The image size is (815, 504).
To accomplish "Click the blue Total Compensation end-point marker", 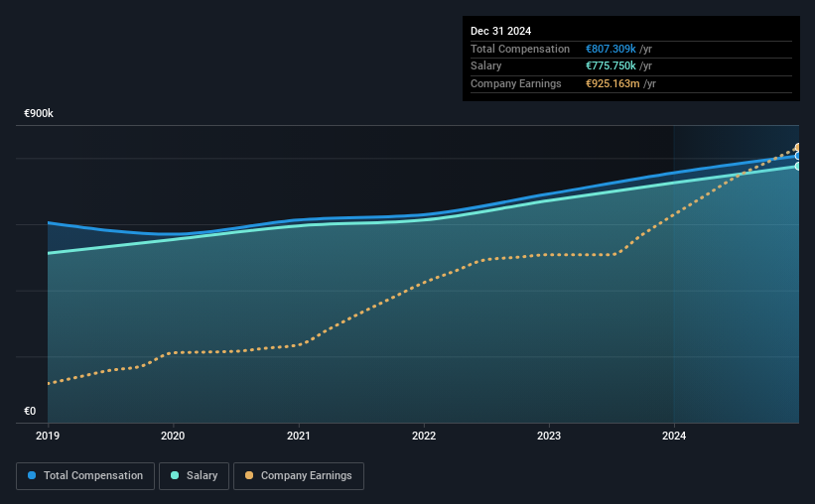I will pyautogui.click(x=797, y=156).
